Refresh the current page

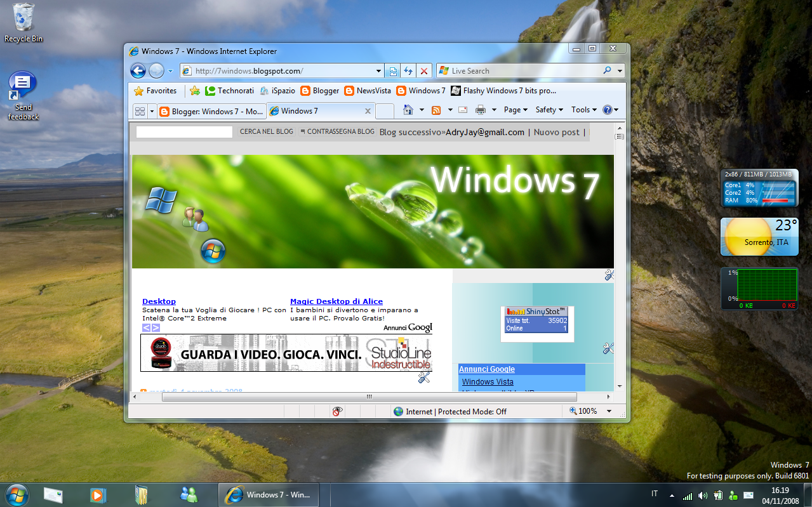coord(408,71)
